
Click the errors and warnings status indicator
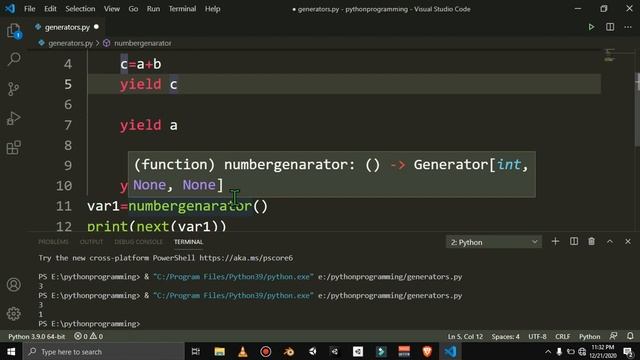click(x=88, y=336)
